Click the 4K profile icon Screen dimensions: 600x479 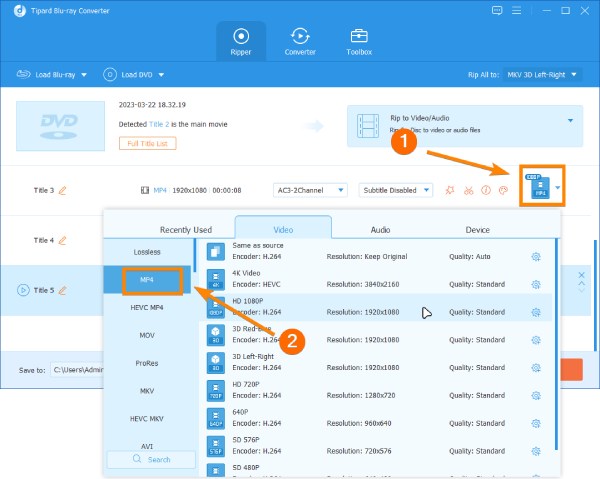pyautogui.click(x=215, y=280)
